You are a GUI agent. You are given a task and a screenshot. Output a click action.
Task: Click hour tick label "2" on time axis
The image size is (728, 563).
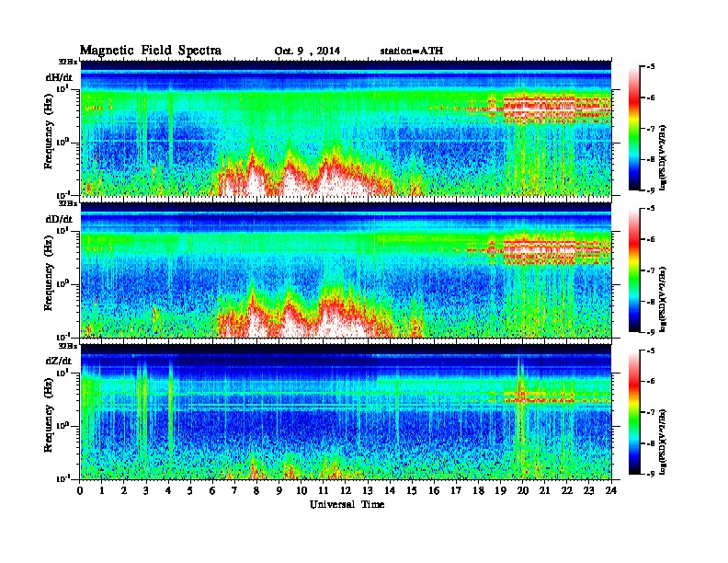pyautogui.click(x=124, y=491)
